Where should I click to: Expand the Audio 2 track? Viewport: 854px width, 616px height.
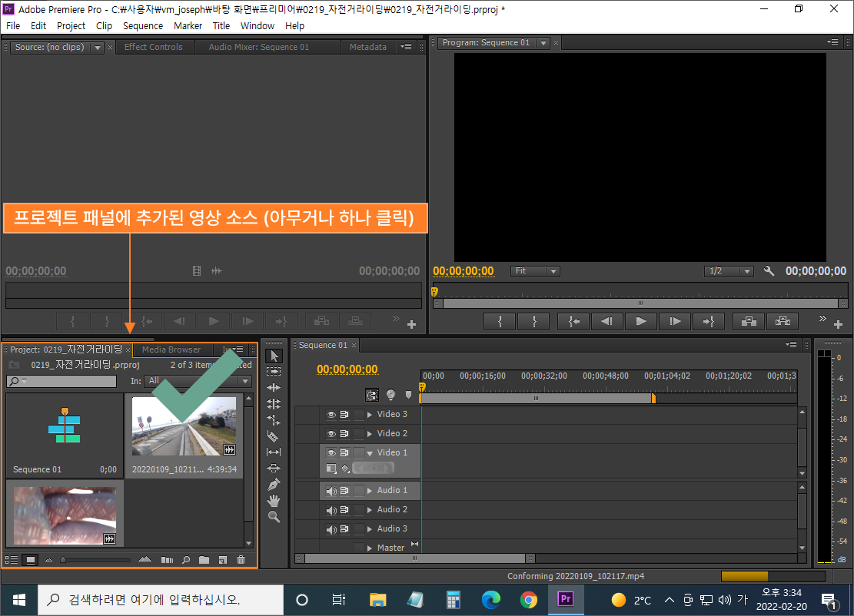370,510
